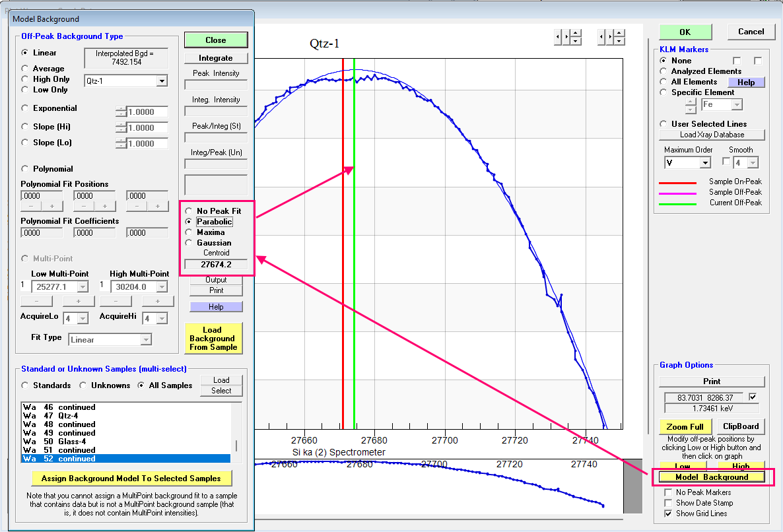Click right arrow in second graph pan group
This screenshot has width=783, height=532.
coord(611,37)
